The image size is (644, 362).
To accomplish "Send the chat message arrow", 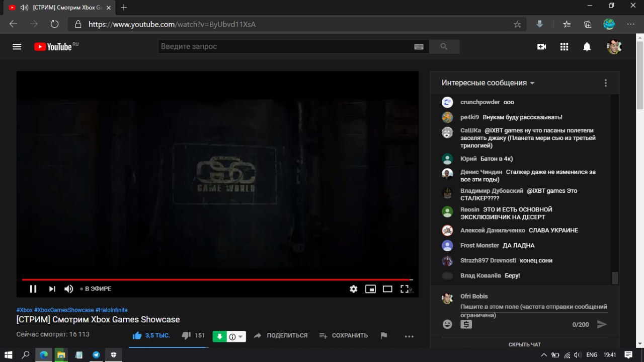I will 602,324.
